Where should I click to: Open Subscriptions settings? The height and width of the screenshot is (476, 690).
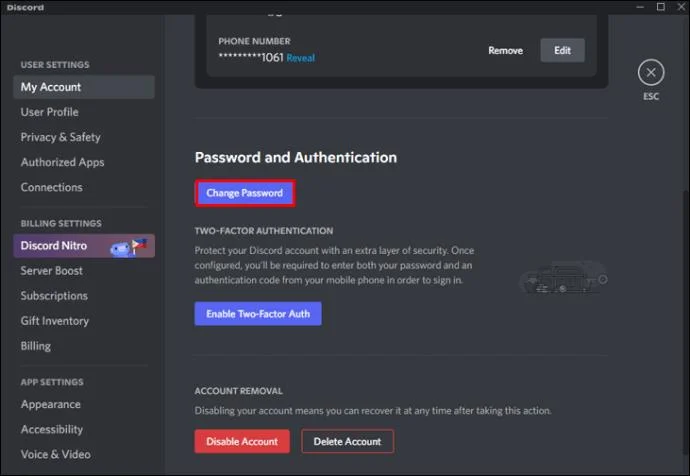pos(84,296)
